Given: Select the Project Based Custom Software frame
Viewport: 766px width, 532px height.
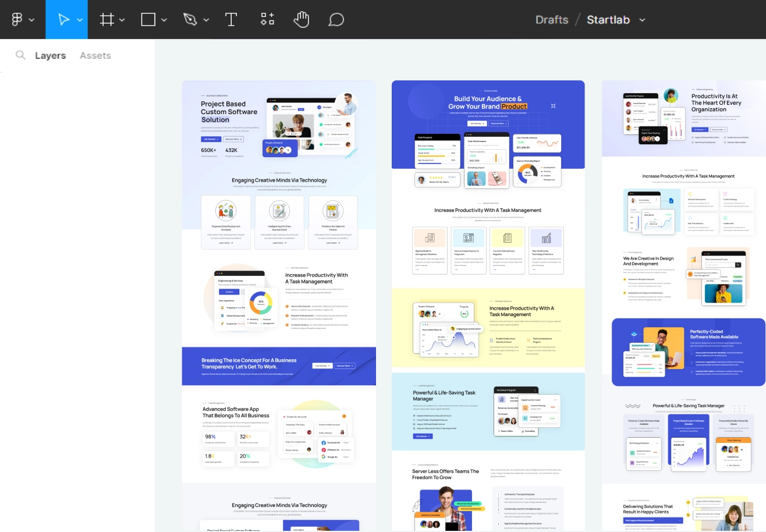Looking at the screenshot, I should [279, 306].
